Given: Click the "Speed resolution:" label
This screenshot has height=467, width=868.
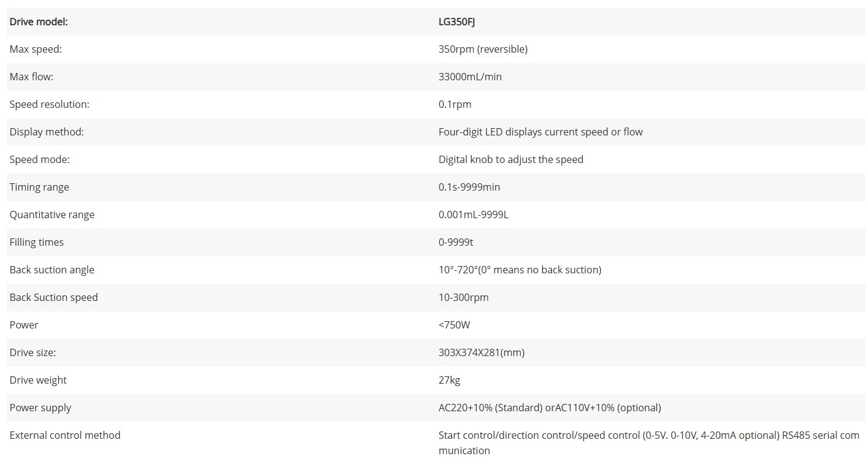Looking at the screenshot, I should [49, 104].
